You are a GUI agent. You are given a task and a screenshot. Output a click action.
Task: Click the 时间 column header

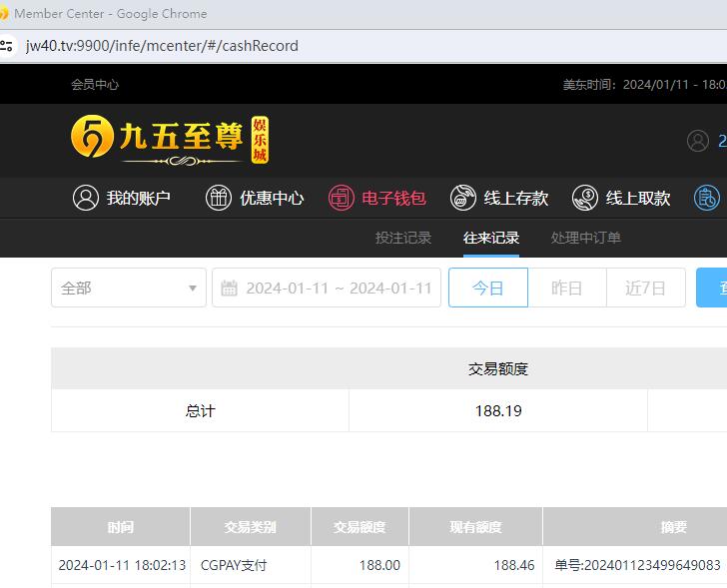[121, 527]
